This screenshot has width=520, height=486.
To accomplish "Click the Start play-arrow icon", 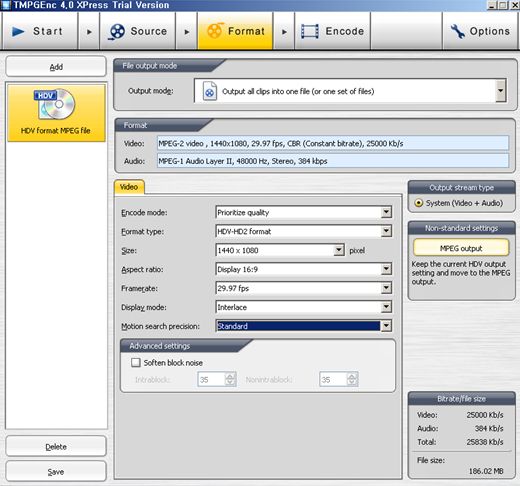I will (x=18, y=32).
